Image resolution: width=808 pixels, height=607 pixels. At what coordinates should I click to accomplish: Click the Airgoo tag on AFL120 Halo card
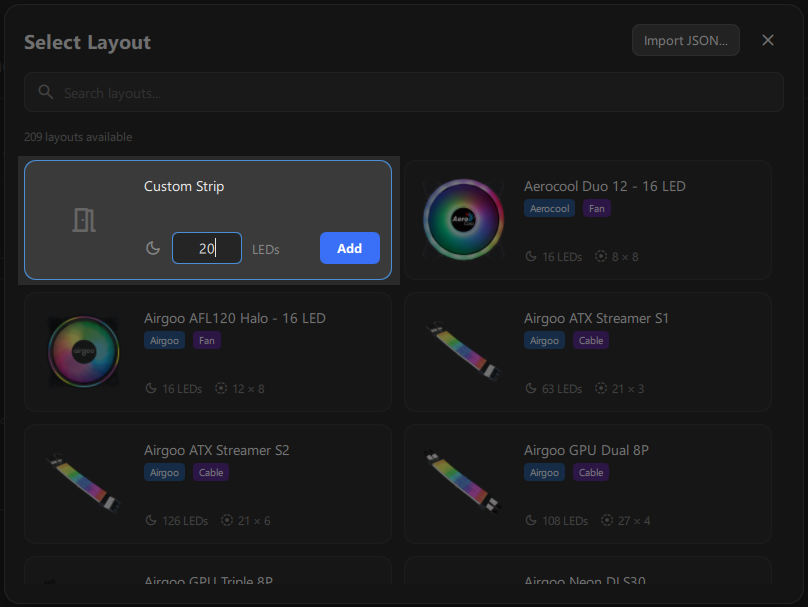click(x=164, y=340)
